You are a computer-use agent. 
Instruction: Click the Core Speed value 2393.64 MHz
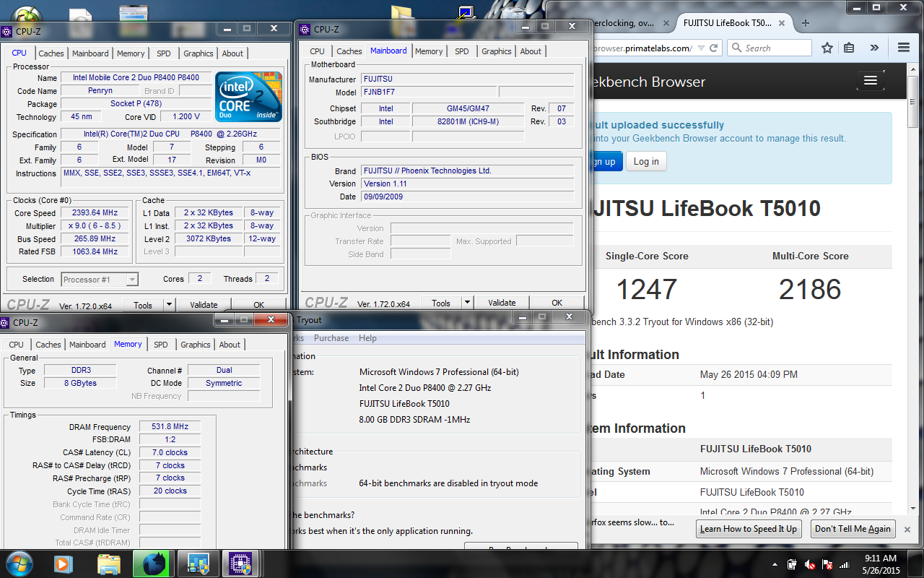[95, 213]
